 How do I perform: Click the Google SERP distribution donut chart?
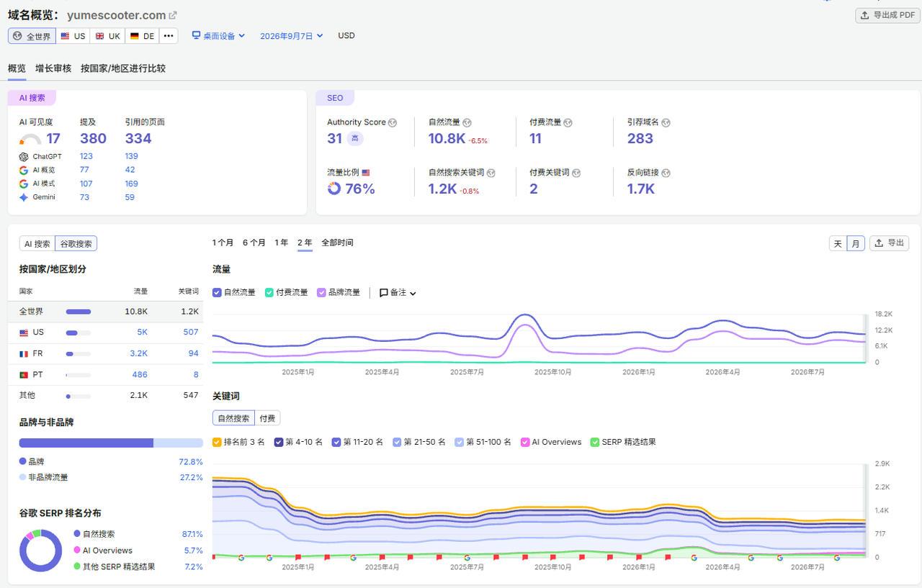point(40,551)
